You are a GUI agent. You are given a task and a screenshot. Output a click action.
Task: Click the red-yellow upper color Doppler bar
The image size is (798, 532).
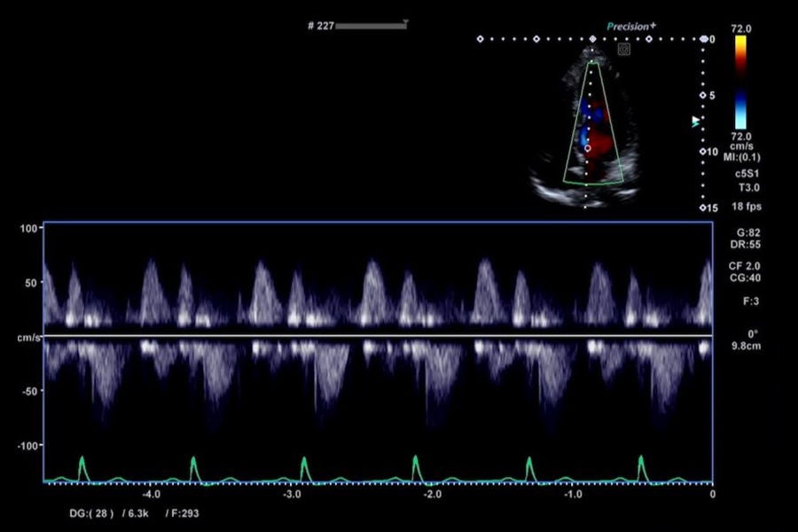pyautogui.click(x=740, y=56)
